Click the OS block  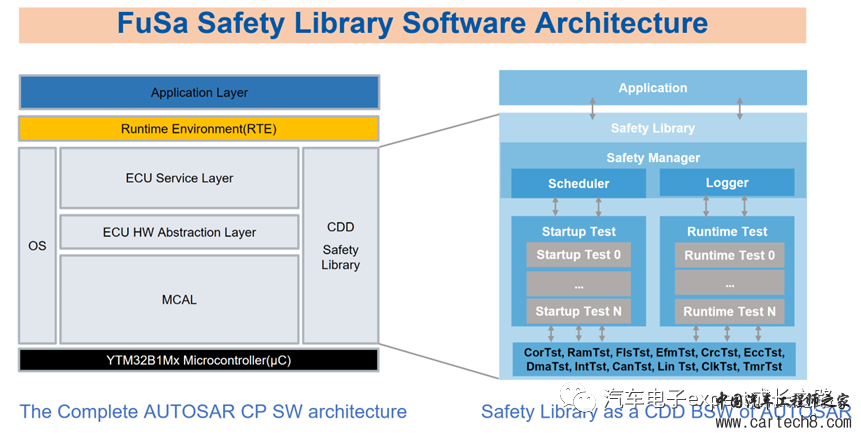(37, 246)
